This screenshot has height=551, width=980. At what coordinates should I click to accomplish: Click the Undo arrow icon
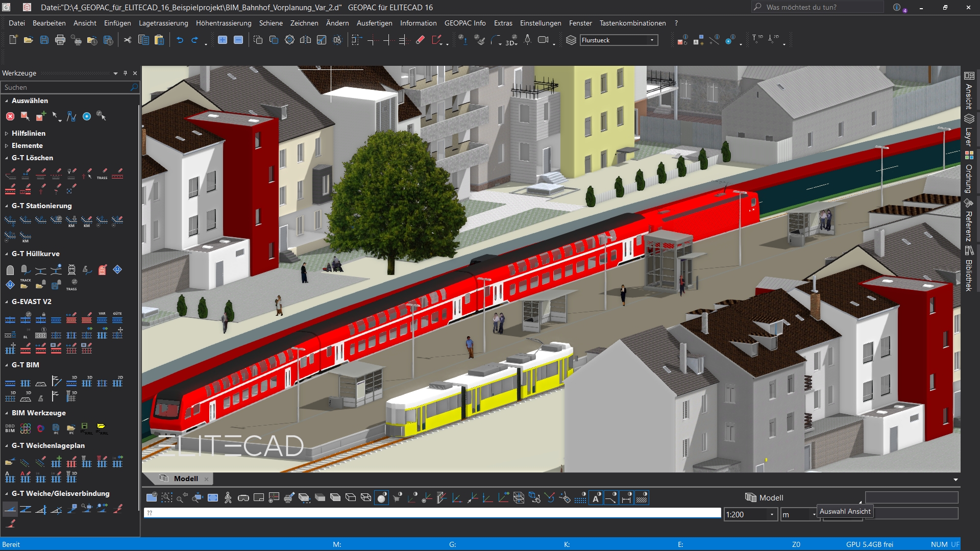click(180, 40)
